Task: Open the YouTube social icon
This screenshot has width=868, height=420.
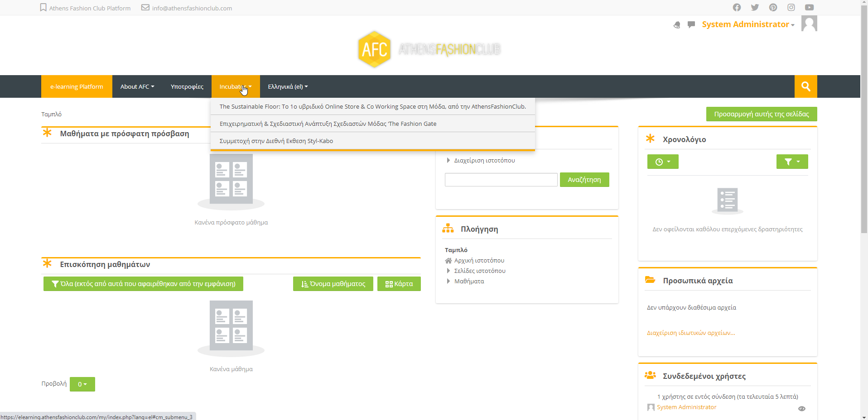Action: pos(809,7)
